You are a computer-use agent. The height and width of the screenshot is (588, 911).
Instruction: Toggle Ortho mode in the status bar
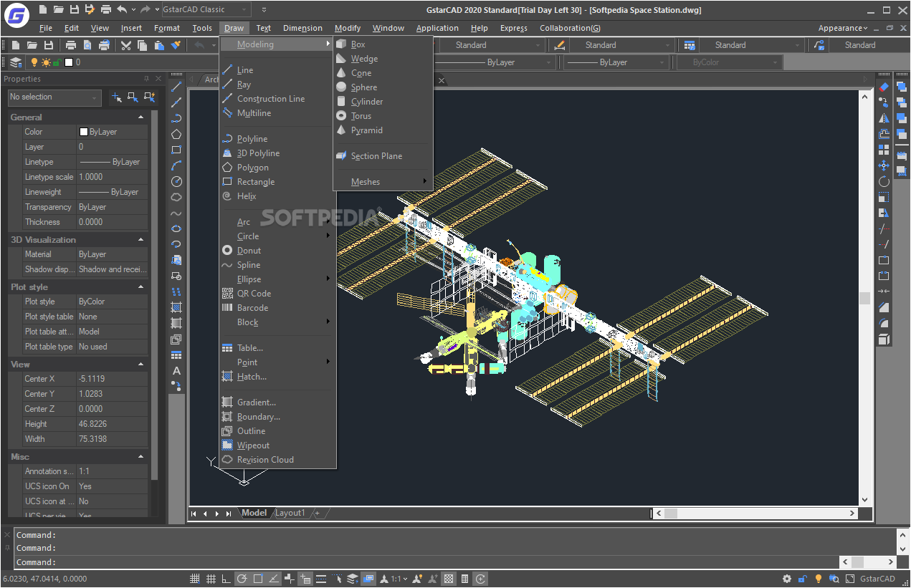click(x=226, y=579)
